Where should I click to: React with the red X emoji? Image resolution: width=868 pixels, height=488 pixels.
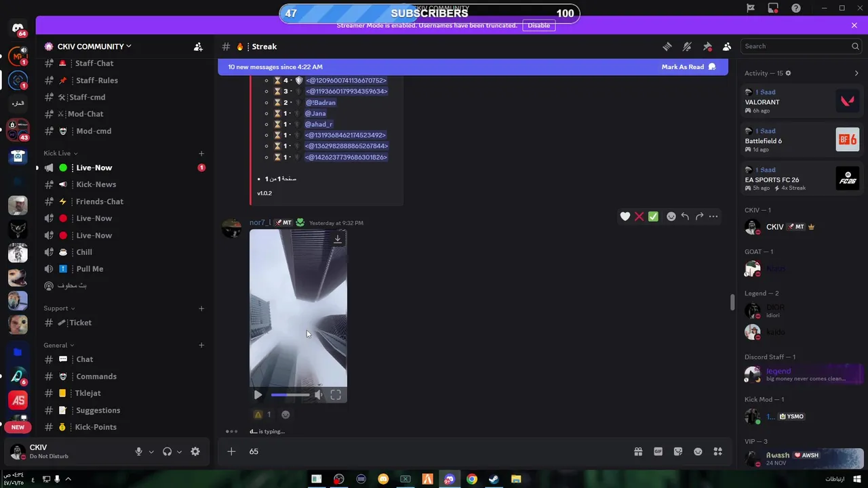point(639,216)
